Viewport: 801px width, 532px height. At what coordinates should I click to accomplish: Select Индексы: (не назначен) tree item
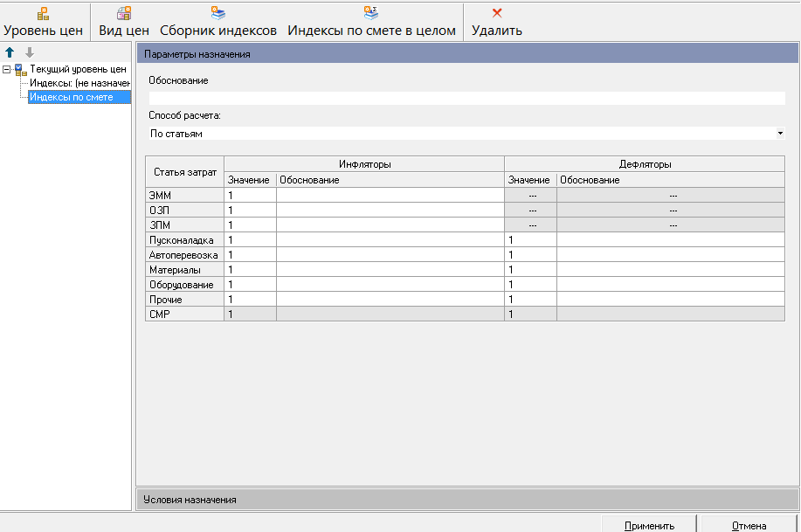click(x=79, y=83)
